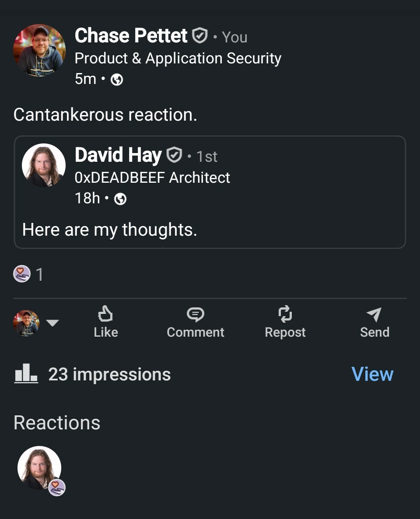Viewport: 420px width, 519px height.
Task: Click the '23 impressions' text
Action: tap(109, 375)
